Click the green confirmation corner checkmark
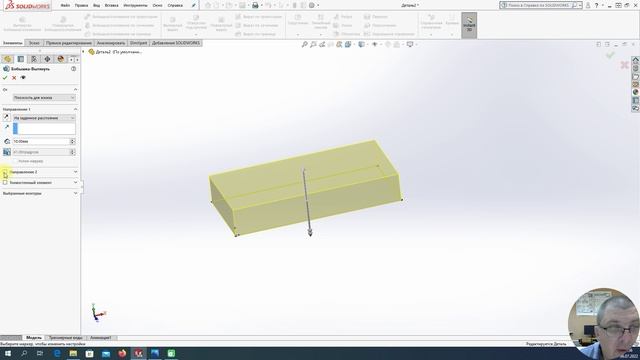 tap(610, 55)
